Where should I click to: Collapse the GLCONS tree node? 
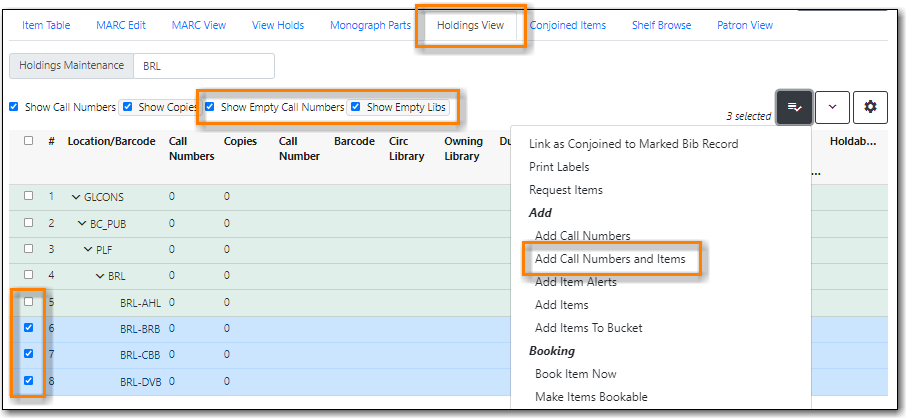tap(76, 197)
